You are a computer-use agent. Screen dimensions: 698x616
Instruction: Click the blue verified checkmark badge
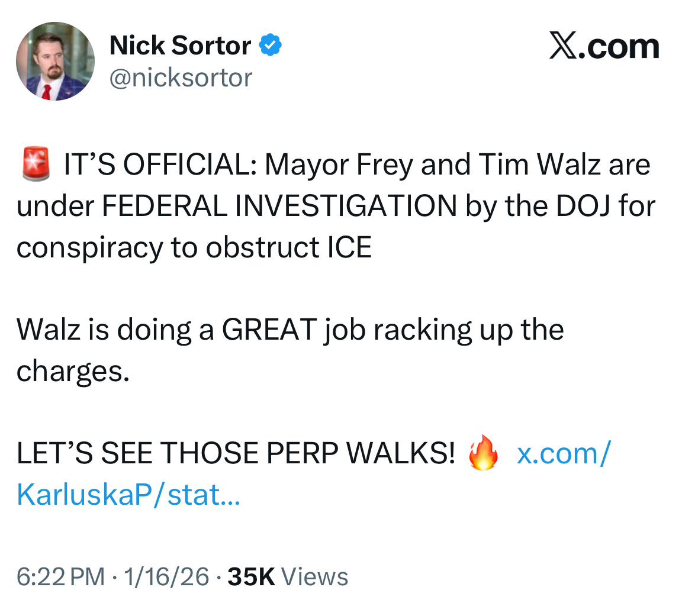pyautogui.click(x=271, y=46)
